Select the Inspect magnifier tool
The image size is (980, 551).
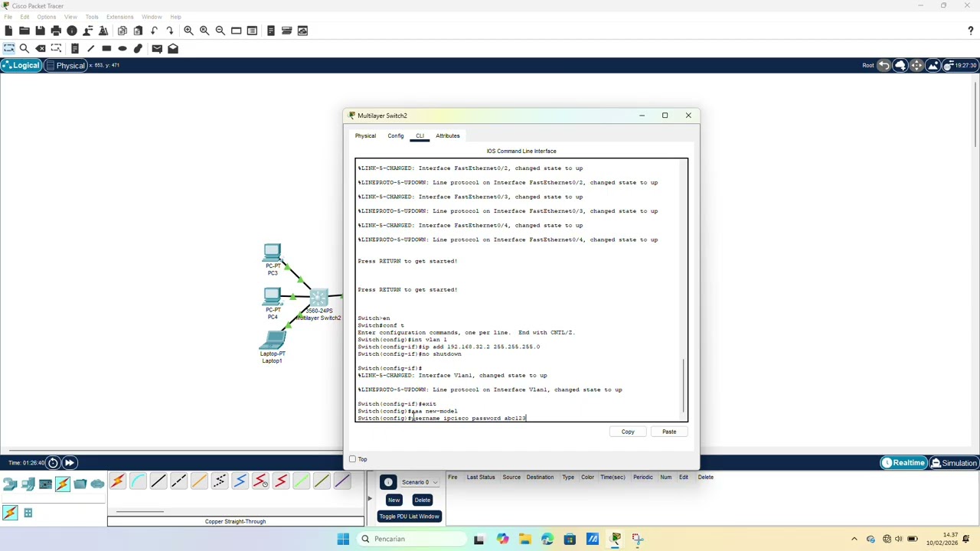point(24,48)
